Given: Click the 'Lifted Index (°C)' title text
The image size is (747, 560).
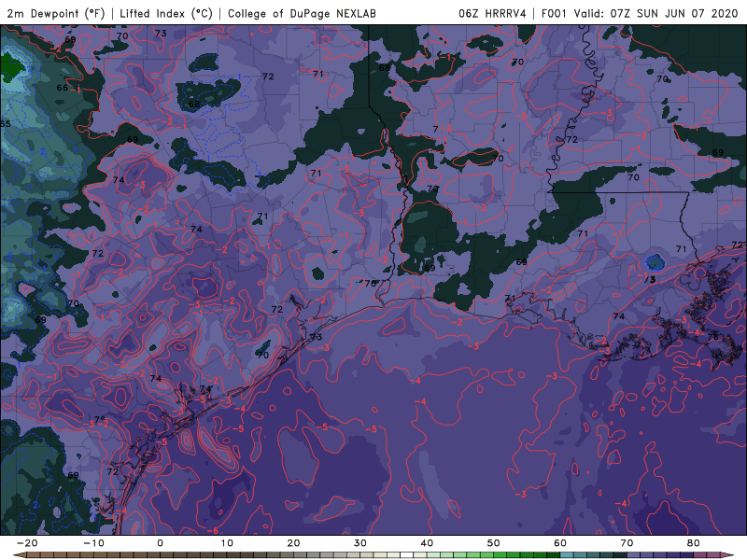Looking at the screenshot, I should tap(166, 13).
